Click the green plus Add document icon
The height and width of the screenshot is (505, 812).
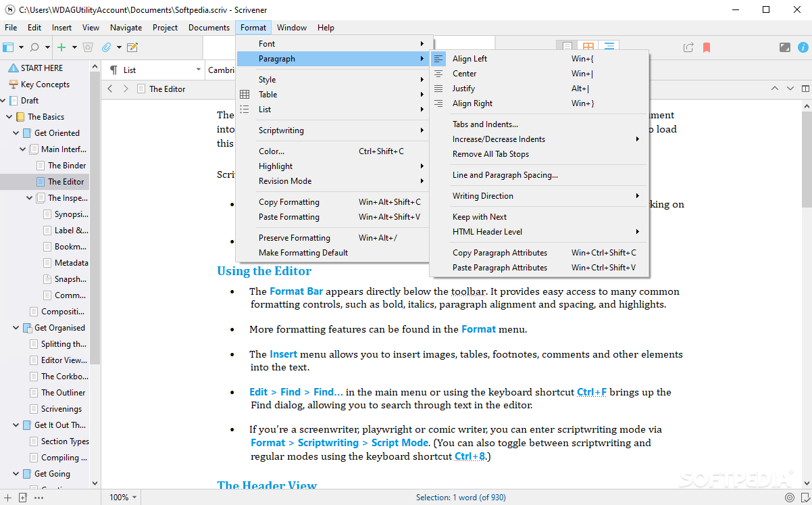click(61, 47)
